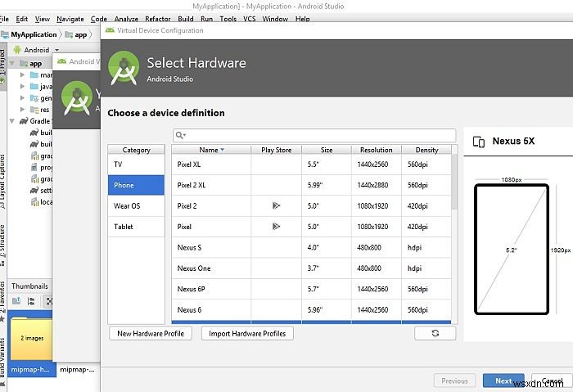
Task: Select the Nexus S device row
Action: pyautogui.click(x=311, y=247)
